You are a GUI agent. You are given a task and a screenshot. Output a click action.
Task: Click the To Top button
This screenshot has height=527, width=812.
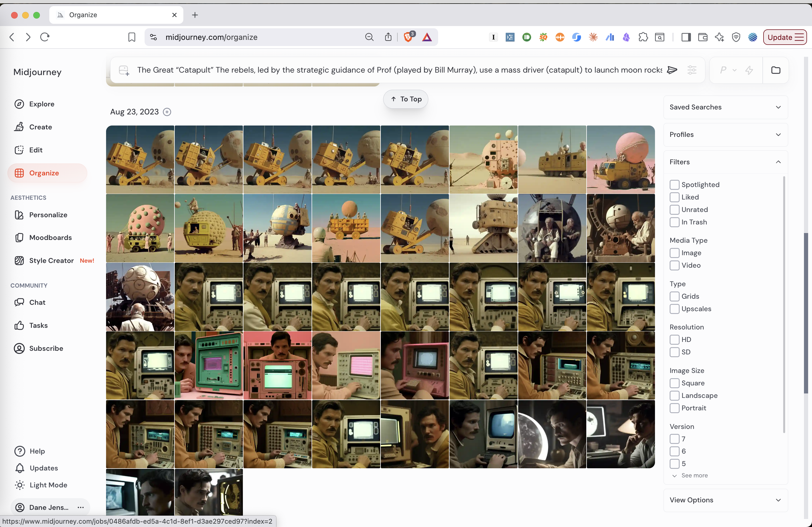click(405, 99)
